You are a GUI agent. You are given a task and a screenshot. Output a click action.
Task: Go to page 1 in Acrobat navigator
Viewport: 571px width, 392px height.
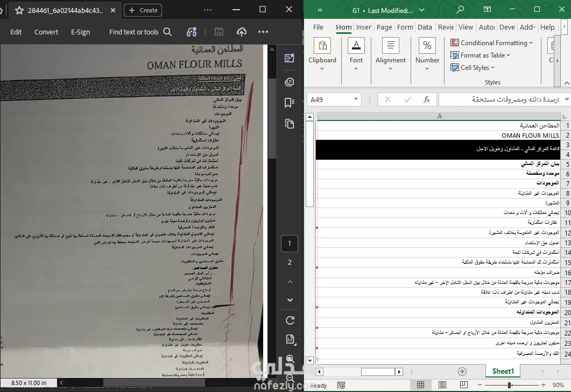pyautogui.click(x=290, y=244)
